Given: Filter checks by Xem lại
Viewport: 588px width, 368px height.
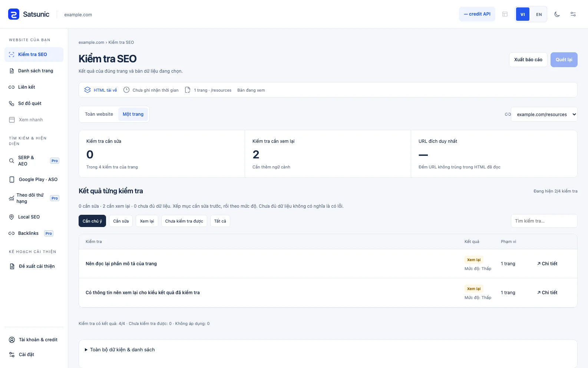Looking at the screenshot, I should (x=147, y=221).
